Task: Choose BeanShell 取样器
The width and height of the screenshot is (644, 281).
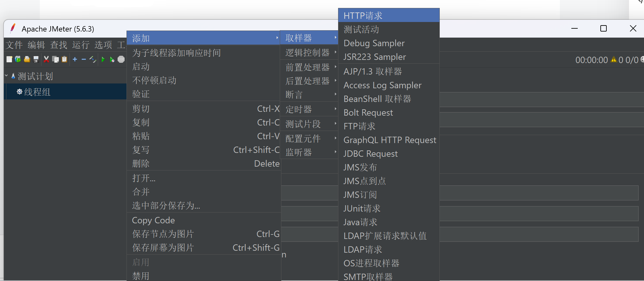Action: click(389, 99)
